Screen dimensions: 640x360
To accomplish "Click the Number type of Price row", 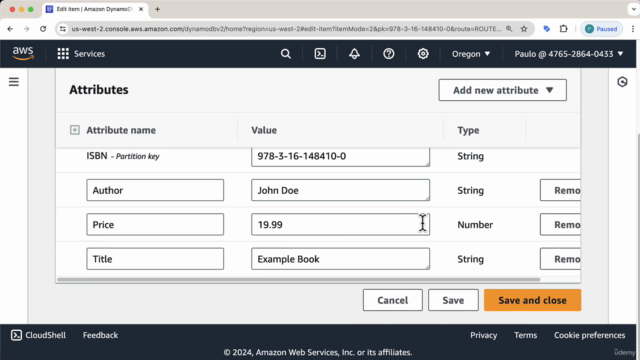I will click(x=475, y=224).
